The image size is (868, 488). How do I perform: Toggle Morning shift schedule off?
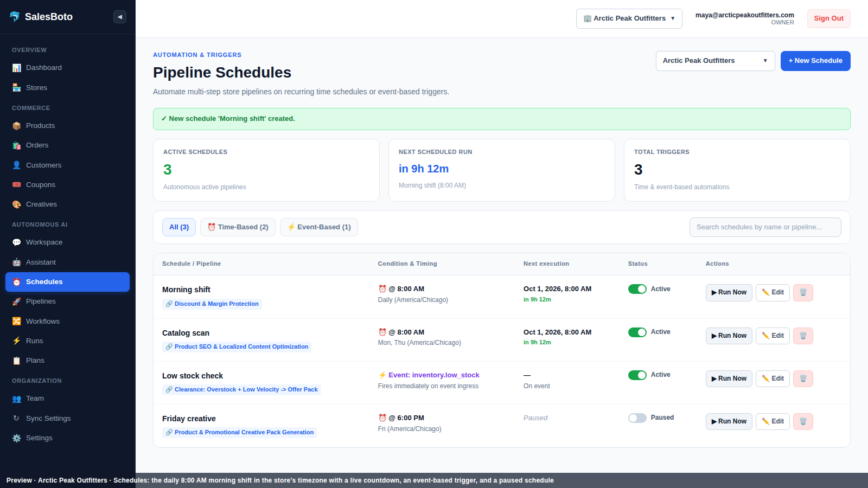637,289
